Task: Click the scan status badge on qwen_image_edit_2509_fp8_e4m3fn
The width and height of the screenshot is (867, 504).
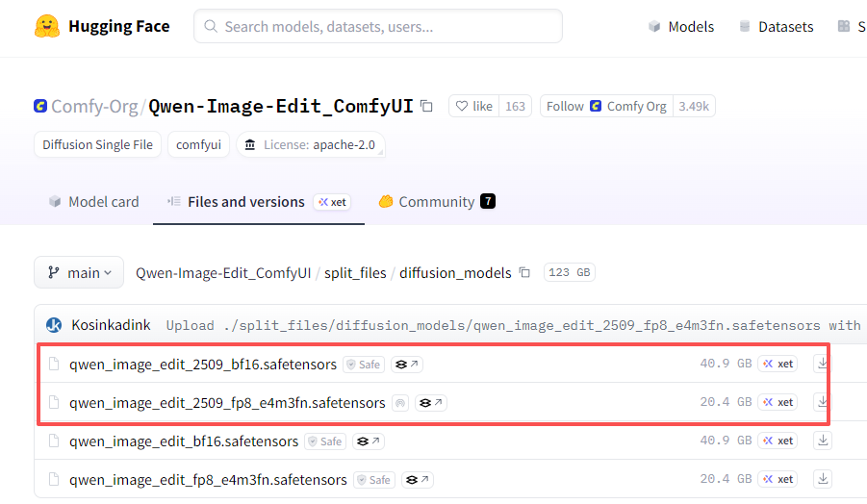Action: (x=400, y=403)
